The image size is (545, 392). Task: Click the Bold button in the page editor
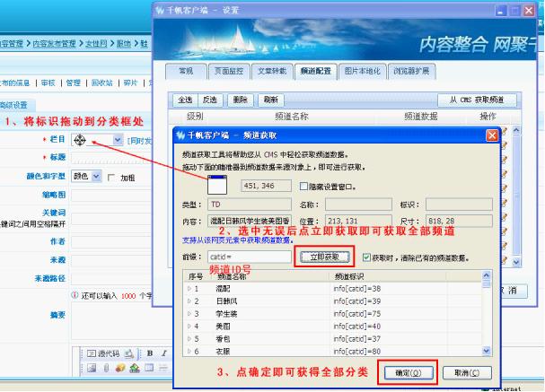coord(150,353)
